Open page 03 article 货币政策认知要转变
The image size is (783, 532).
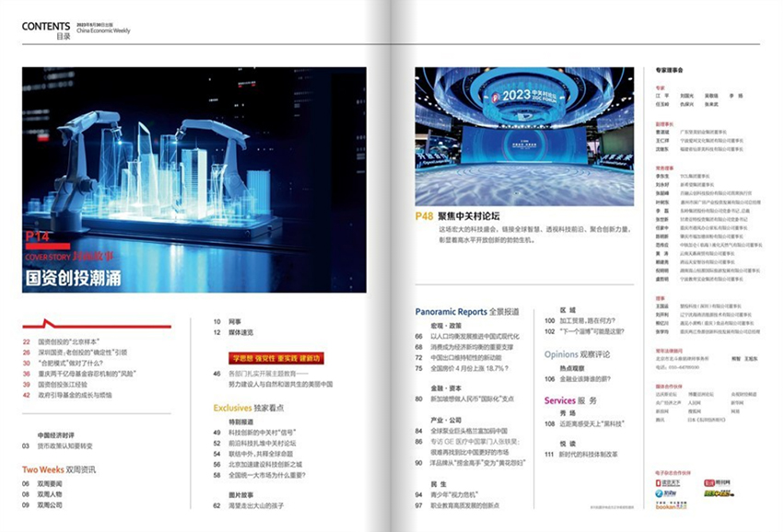[x=69, y=445]
